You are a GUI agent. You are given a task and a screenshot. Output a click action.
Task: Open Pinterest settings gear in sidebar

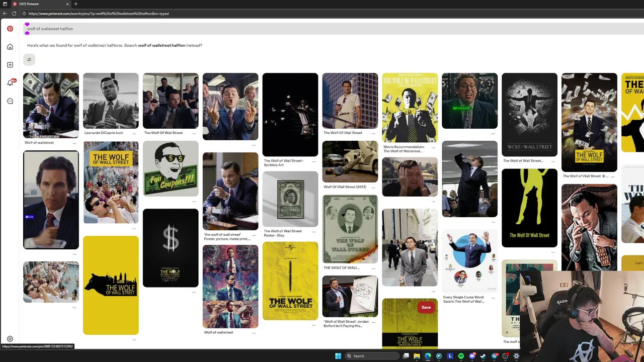(x=10, y=339)
